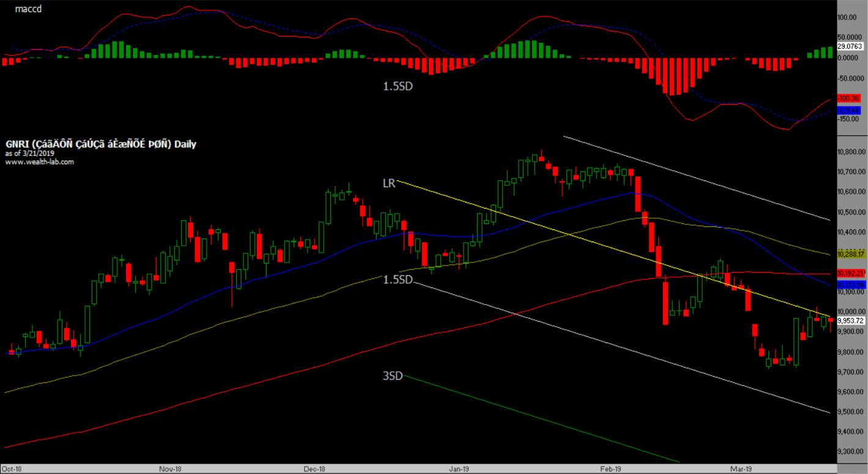Select the red -100.36 MACD value badge

849,98
